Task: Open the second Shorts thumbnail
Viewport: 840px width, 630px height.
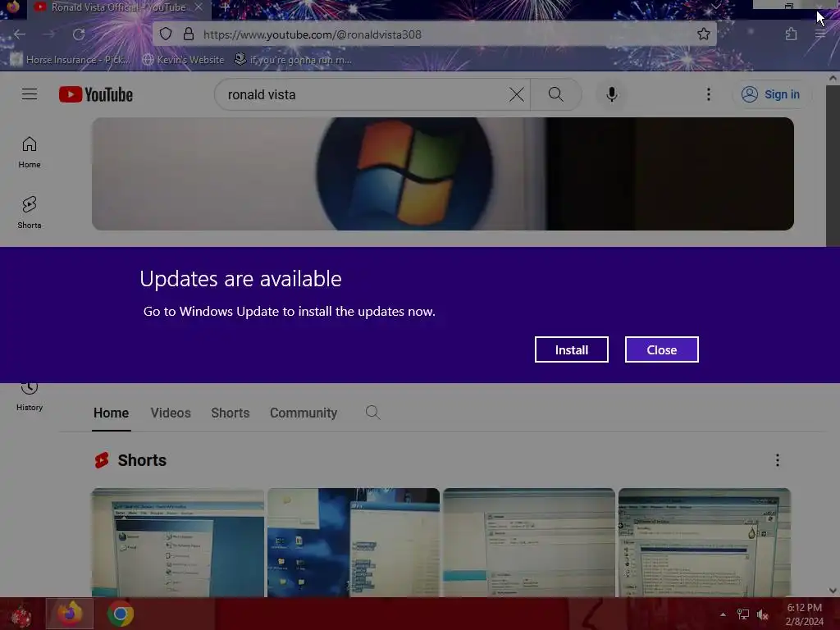Action: coord(354,542)
